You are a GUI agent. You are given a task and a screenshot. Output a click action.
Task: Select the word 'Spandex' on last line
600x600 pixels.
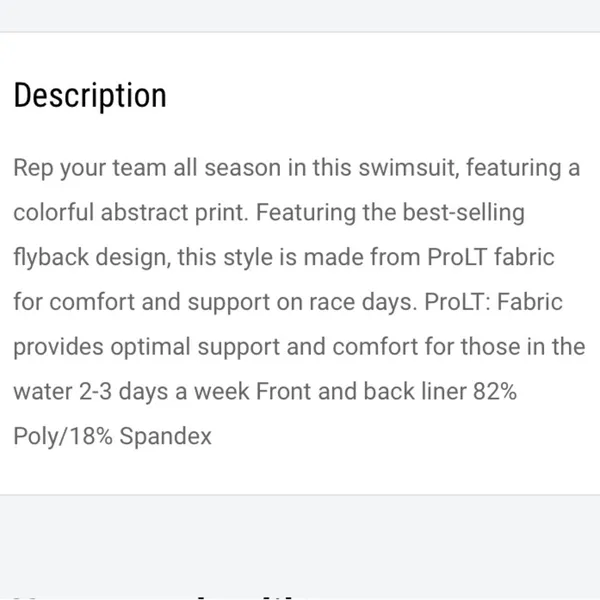point(165,437)
